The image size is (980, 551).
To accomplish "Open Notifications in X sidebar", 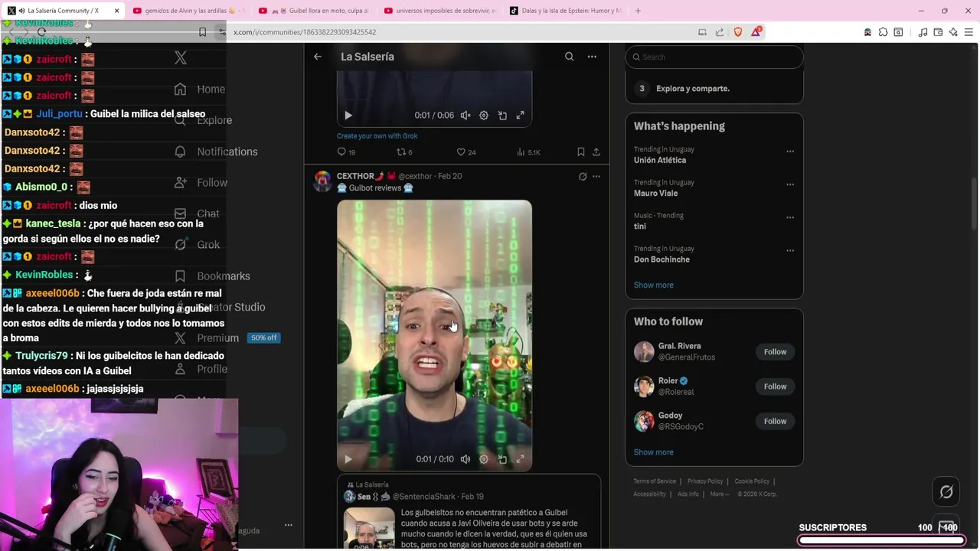I will [216, 152].
